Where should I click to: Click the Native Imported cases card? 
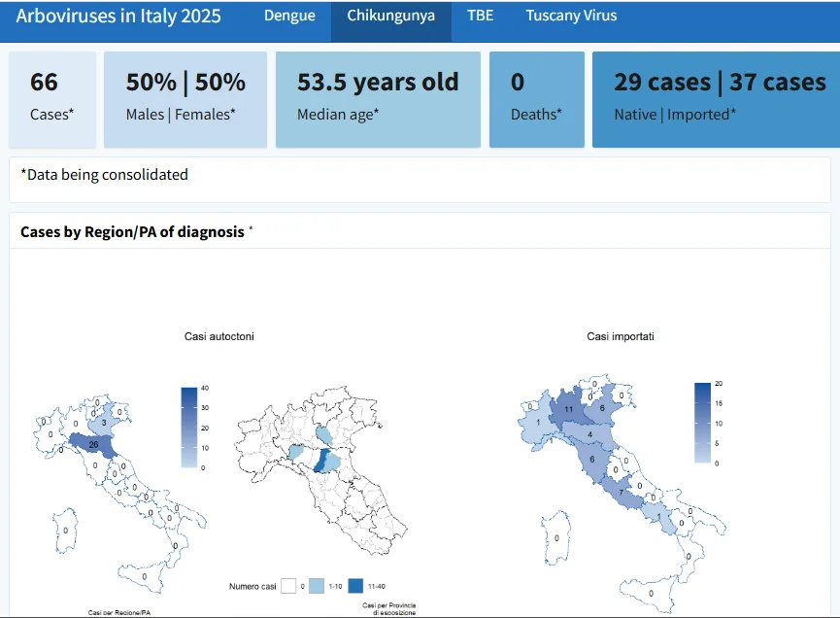[x=717, y=100]
